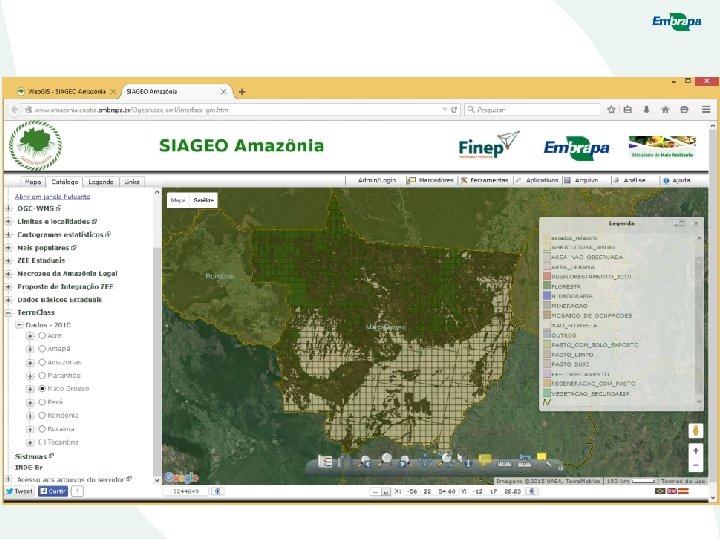Open the Análise menu
720x540 pixels.
click(x=630, y=180)
